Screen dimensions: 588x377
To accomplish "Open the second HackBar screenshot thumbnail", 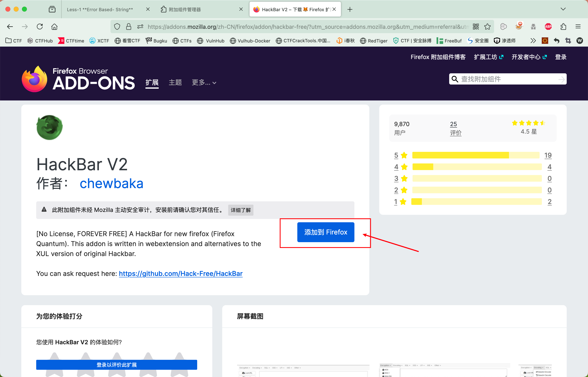I will click(444, 370).
